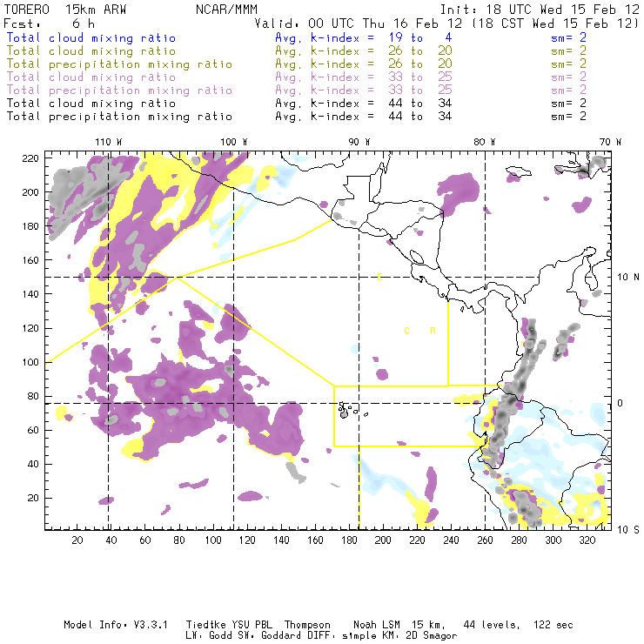Select the "NCAR/MMM" header label

pyautogui.click(x=226, y=10)
